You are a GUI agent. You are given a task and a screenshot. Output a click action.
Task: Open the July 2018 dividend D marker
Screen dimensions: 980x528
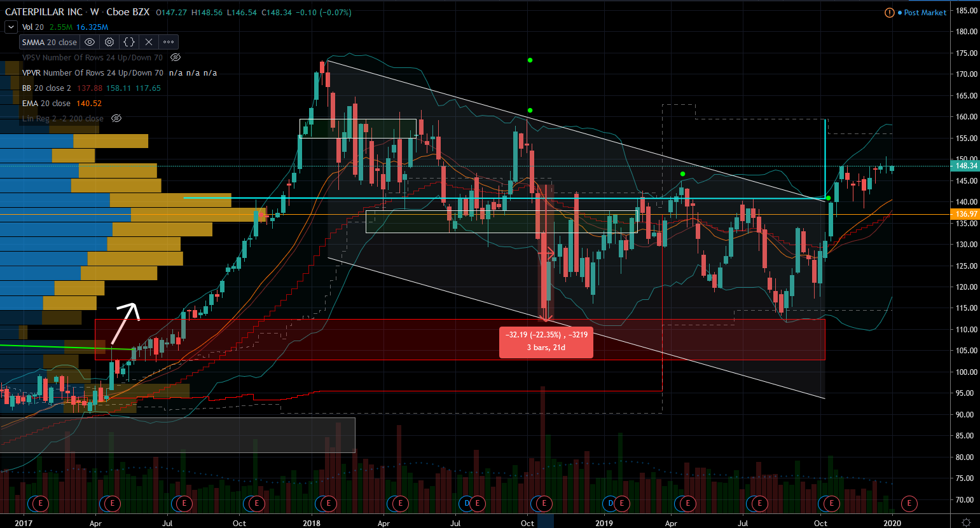(x=467, y=503)
